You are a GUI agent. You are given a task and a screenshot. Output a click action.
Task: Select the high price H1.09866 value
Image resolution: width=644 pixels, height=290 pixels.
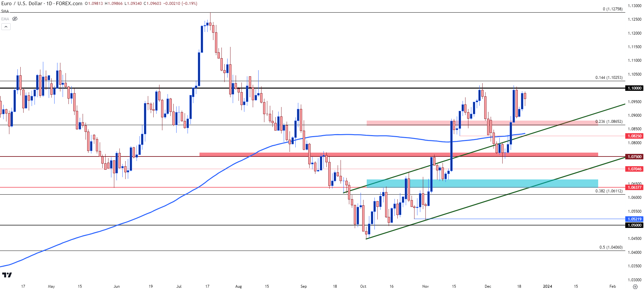pos(114,4)
